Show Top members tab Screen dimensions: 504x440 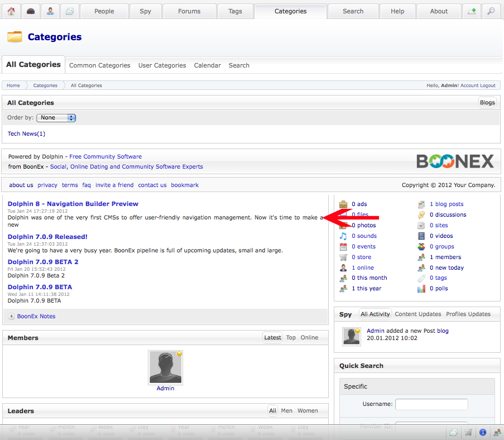point(291,337)
